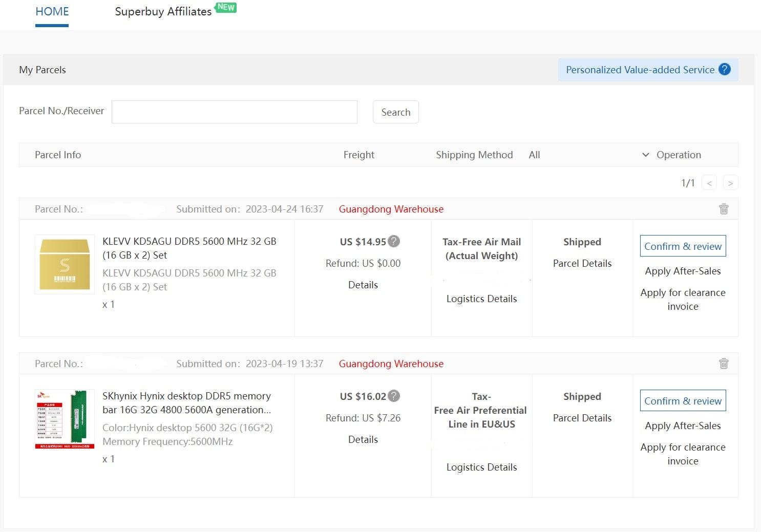This screenshot has height=532, width=761.
Task: Focus the Parcel No./Receiver input field
Action: coord(235,112)
